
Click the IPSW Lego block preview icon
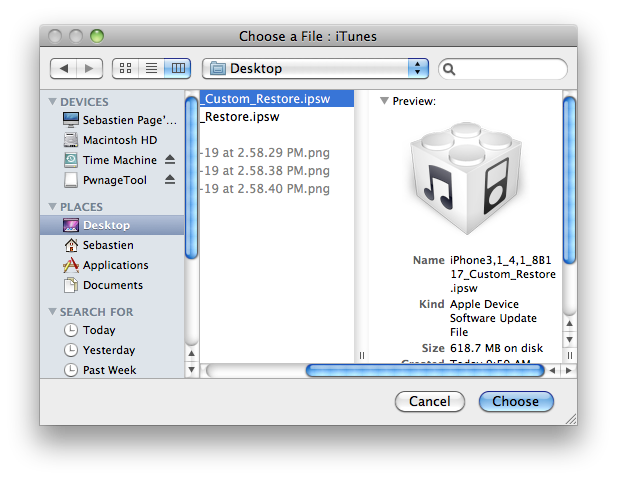click(466, 178)
